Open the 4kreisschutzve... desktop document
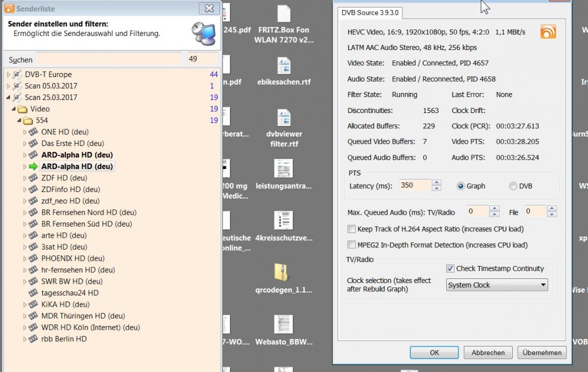Screen dimensions: 588x372 [284, 227]
